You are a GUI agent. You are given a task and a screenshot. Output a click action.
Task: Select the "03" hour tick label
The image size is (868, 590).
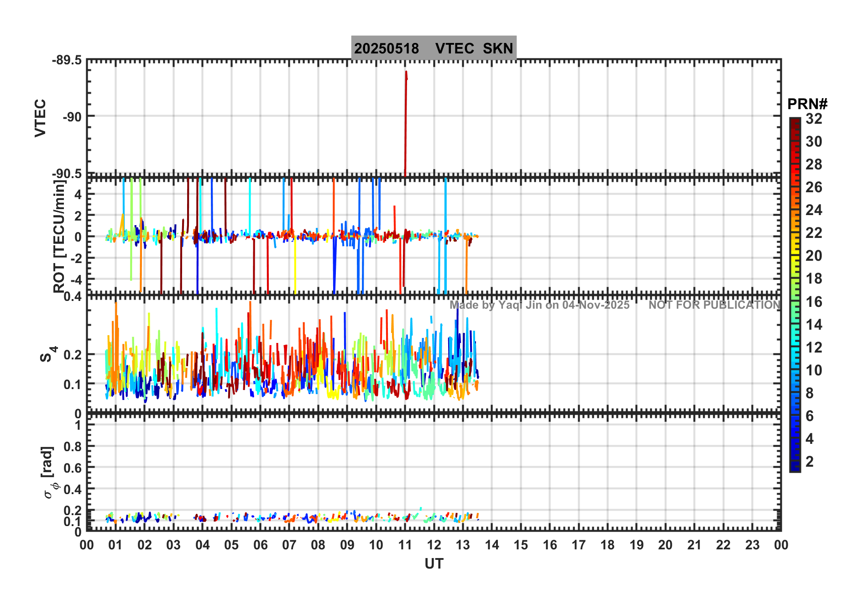point(173,545)
